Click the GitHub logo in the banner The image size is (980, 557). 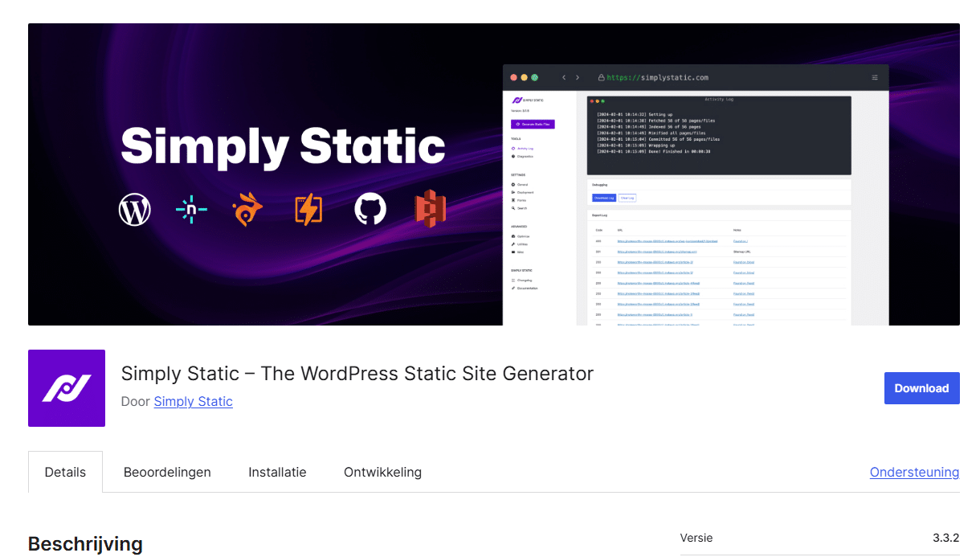click(x=370, y=210)
